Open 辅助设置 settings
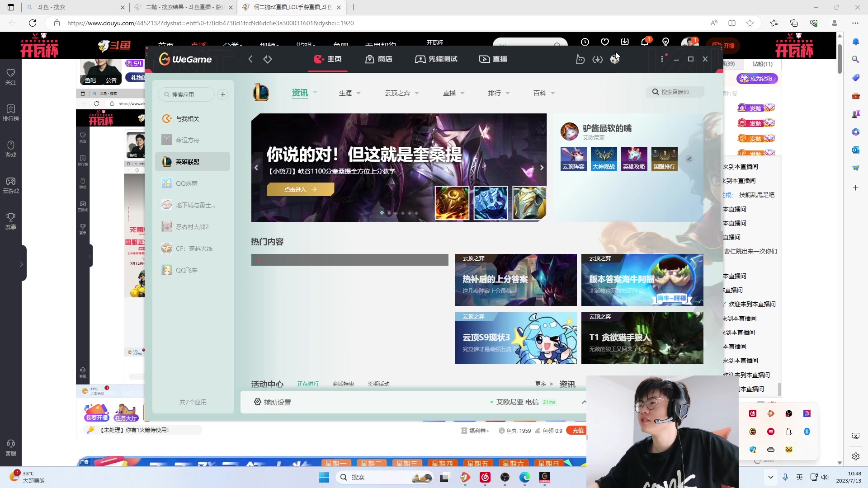This screenshot has height=488, width=868. click(x=273, y=402)
